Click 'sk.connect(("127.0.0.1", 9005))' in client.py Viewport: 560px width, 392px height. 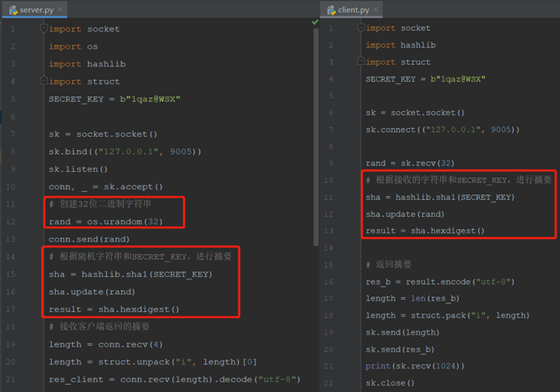coord(442,130)
